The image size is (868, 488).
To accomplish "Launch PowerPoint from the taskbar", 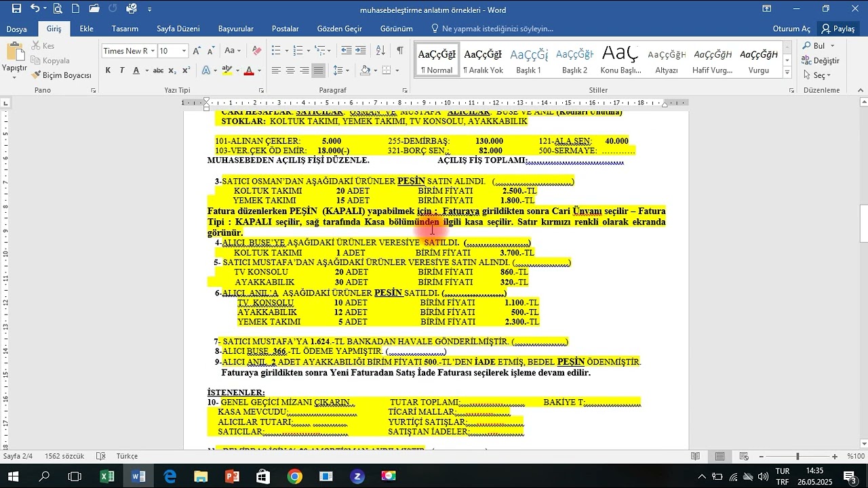I will click(232, 476).
